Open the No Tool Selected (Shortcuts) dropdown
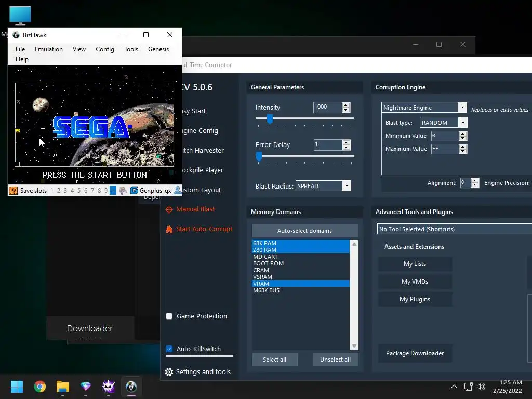 pos(454,229)
